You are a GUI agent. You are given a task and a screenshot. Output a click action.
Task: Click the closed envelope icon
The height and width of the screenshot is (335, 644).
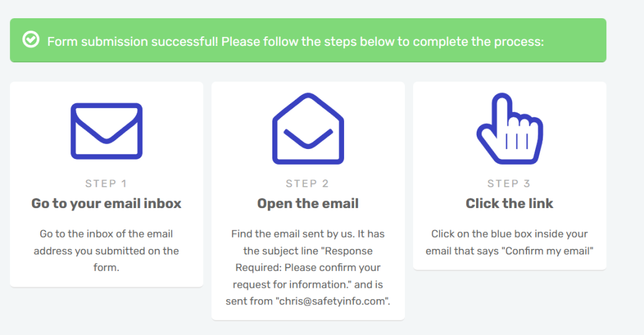106,131
